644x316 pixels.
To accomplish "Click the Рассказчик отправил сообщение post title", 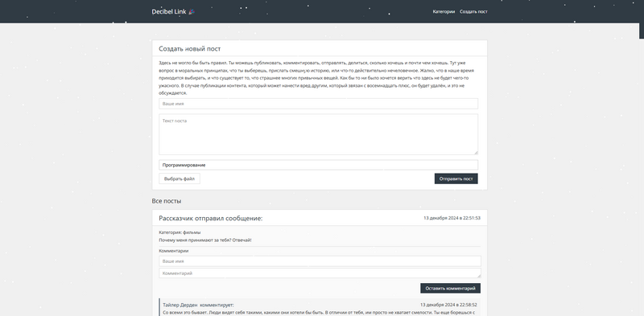I will tap(211, 219).
